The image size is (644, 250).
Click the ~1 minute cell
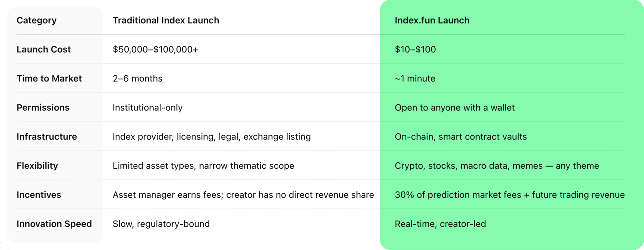tap(415, 78)
